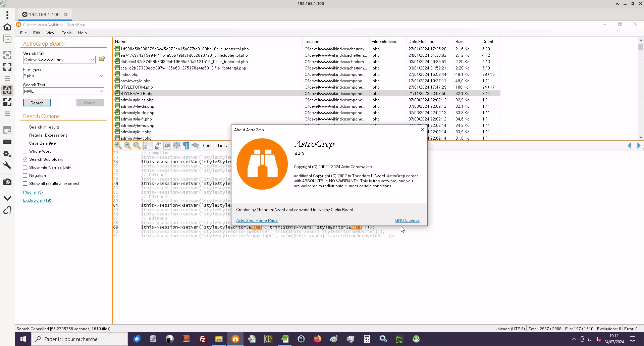The height and width of the screenshot is (346, 644).
Task: Go to previous match blue arrow
Action: (x=630, y=145)
